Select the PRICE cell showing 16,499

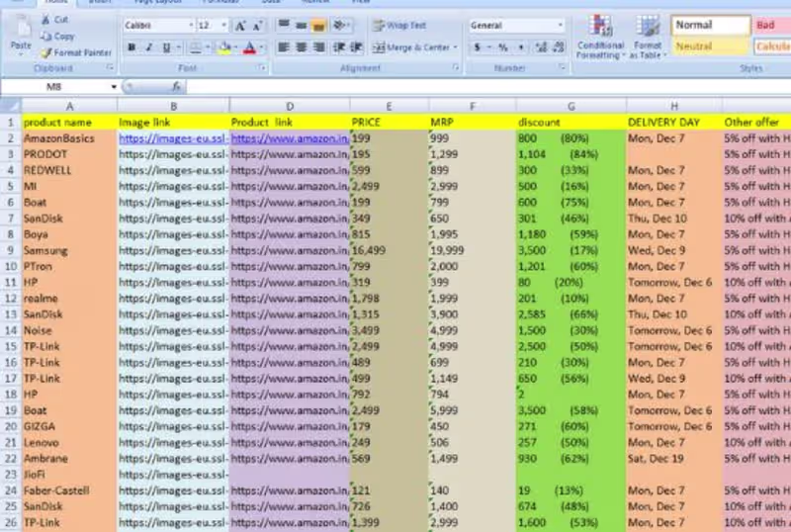point(389,250)
